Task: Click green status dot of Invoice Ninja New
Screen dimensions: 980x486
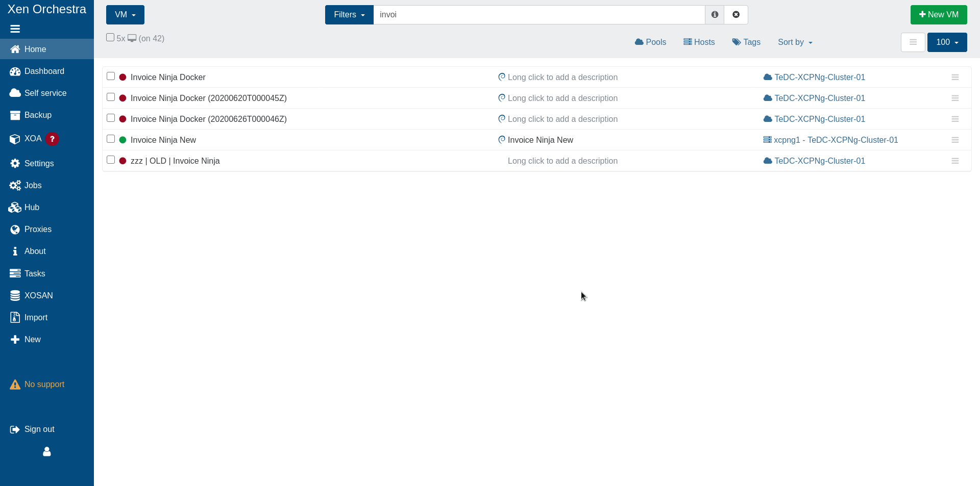Action: click(122, 140)
